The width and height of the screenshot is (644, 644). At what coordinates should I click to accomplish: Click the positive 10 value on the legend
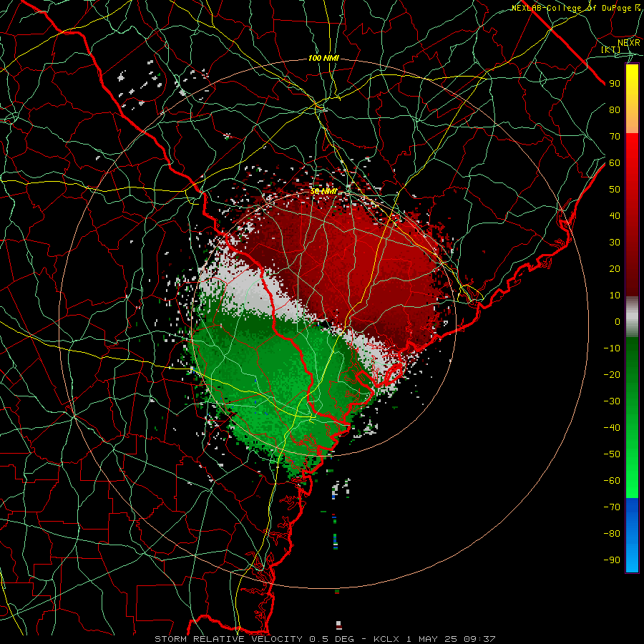pyautogui.click(x=615, y=296)
